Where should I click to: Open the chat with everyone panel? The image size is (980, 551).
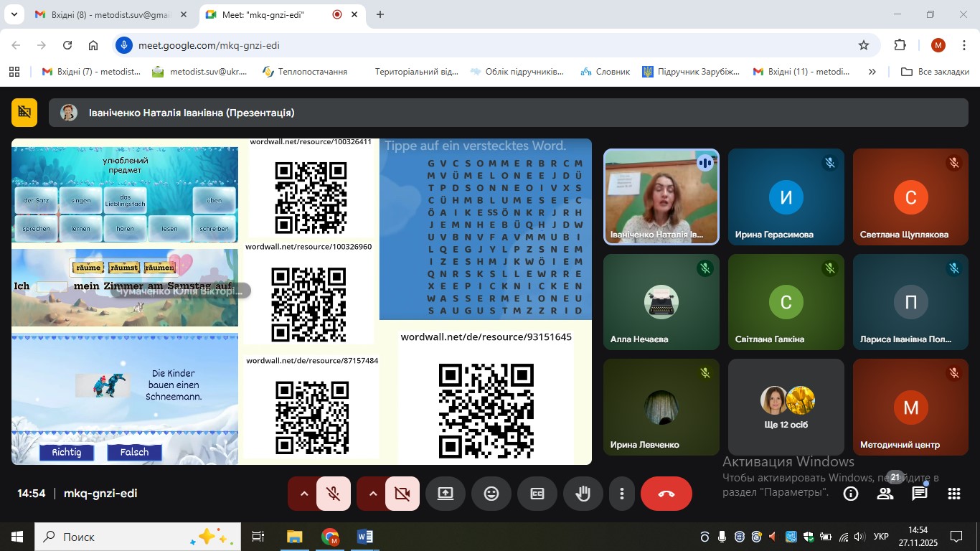pos(919,494)
